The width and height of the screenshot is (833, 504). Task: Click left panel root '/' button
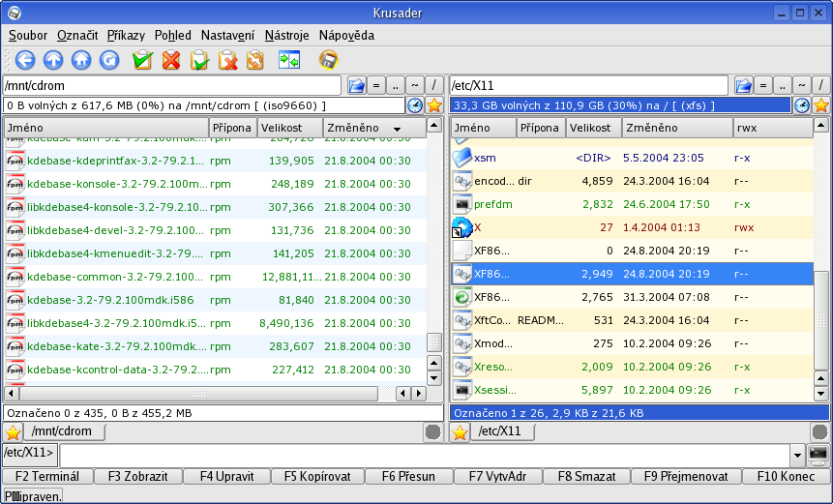434,85
